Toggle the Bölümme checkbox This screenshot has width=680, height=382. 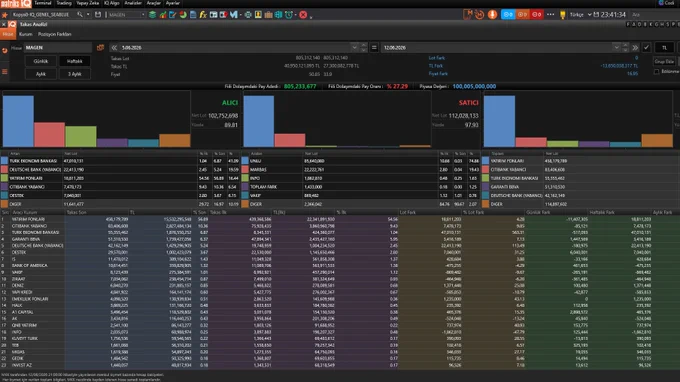[657, 72]
